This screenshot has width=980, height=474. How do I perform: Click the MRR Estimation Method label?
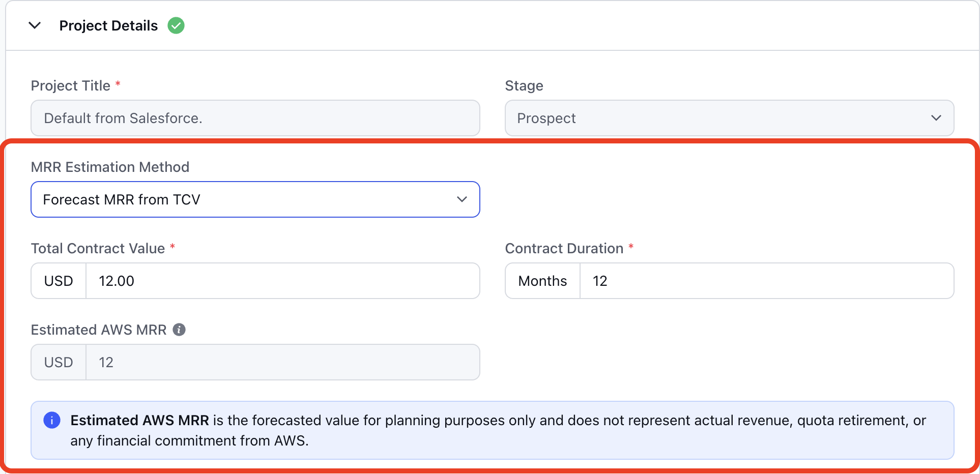click(x=110, y=167)
